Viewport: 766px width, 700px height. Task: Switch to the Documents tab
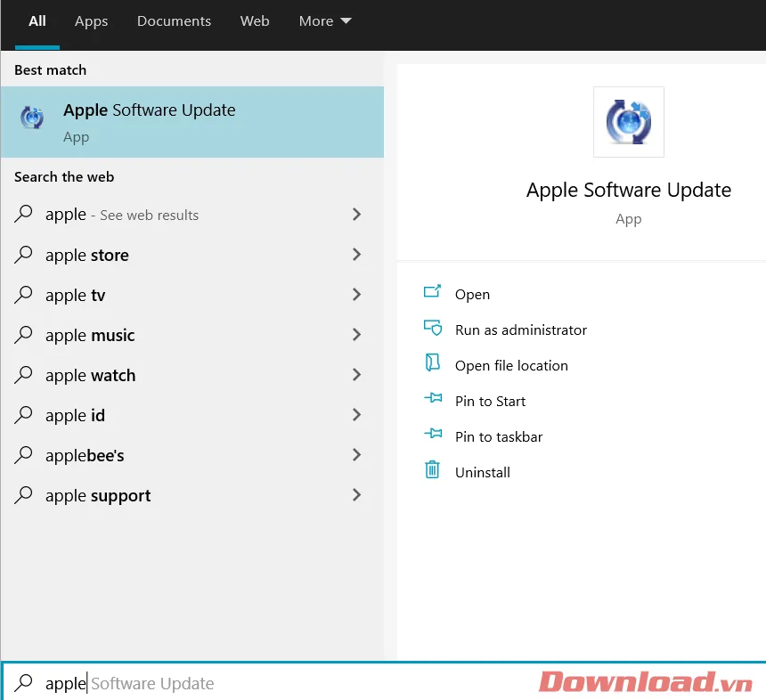coord(175,21)
